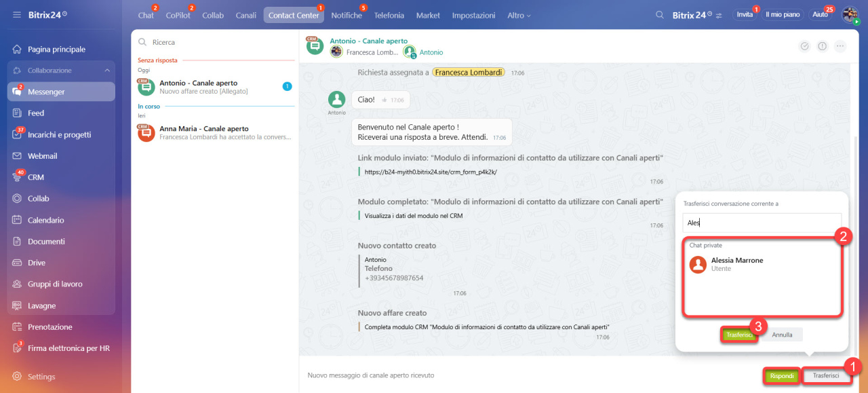Open Drive in sidebar

click(61, 263)
